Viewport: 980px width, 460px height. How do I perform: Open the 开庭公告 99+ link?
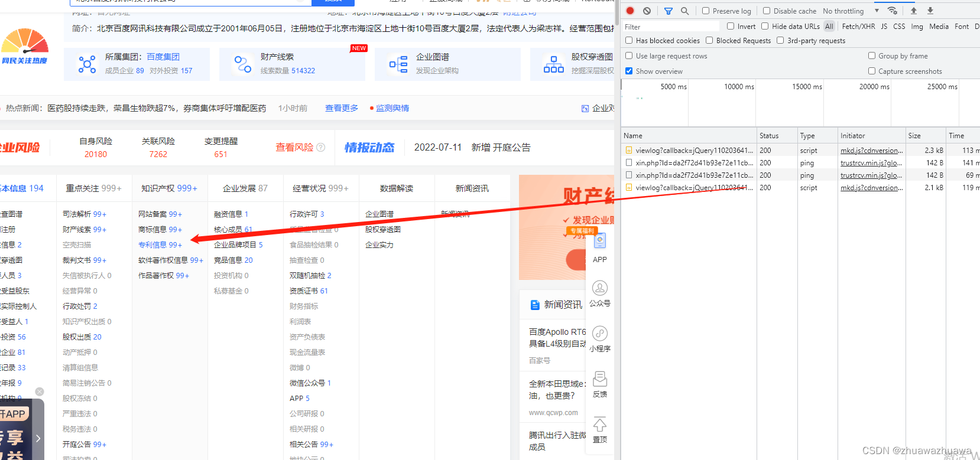click(x=85, y=444)
